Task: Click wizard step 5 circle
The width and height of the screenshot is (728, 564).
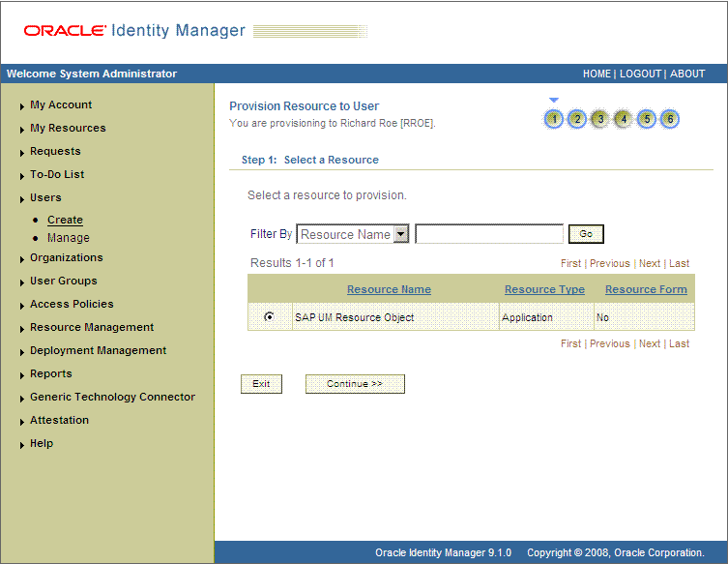Action: click(x=647, y=119)
